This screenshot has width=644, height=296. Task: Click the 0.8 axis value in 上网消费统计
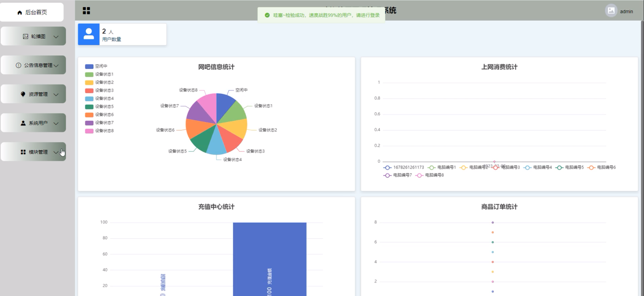(377, 98)
